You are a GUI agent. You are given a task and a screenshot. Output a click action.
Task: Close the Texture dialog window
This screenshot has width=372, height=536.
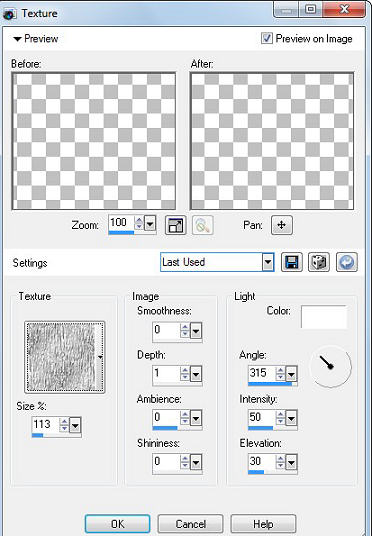coord(344,9)
